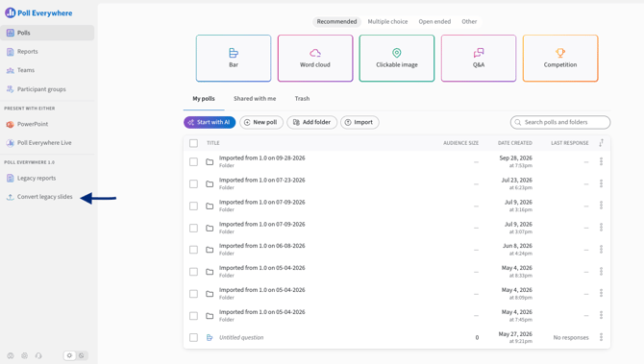This screenshot has height=364, width=644.
Task: Click the New poll button
Action: click(261, 122)
